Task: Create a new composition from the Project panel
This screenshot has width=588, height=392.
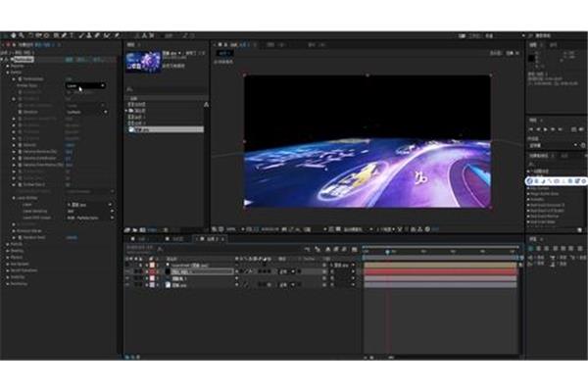Action: (x=143, y=230)
